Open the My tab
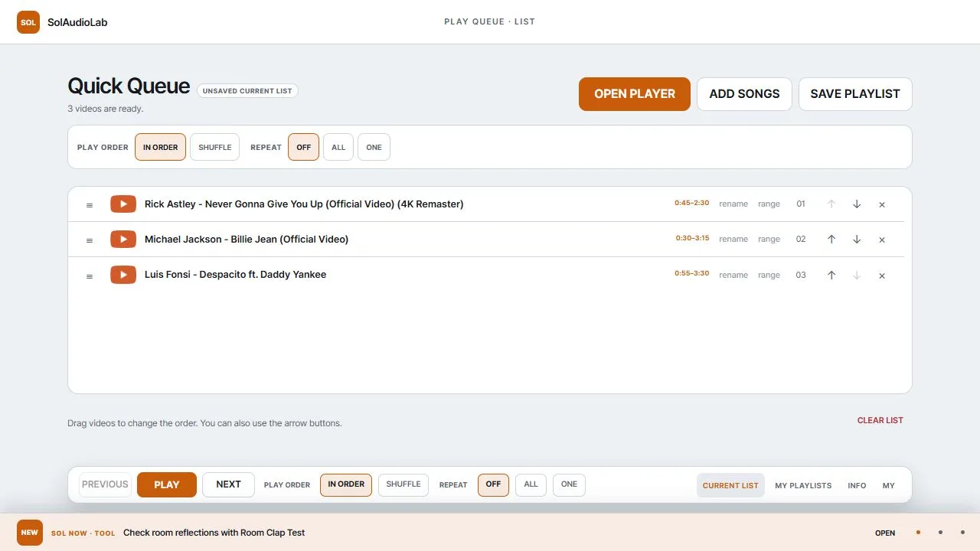The image size is (980, 551). (888, 485)
